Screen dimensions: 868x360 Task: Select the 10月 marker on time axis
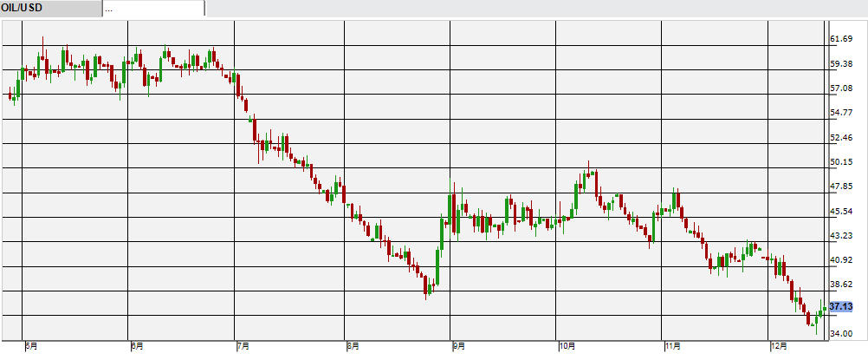[567, 347]
